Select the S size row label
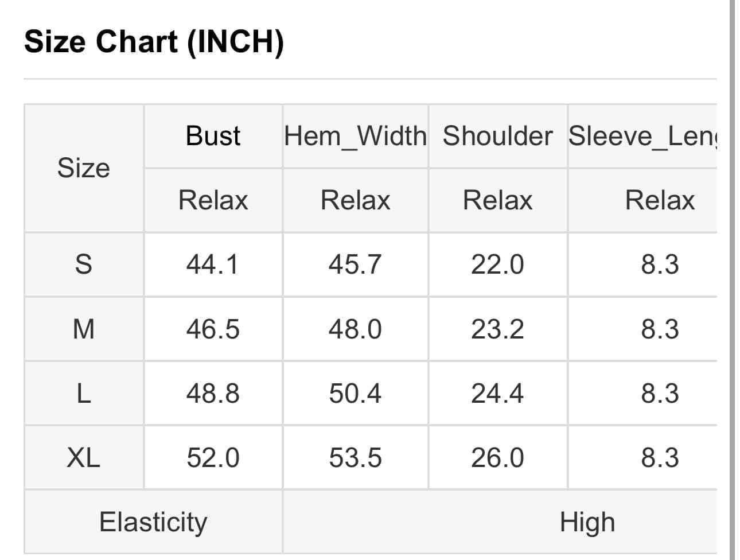 (x=83, y=265)
